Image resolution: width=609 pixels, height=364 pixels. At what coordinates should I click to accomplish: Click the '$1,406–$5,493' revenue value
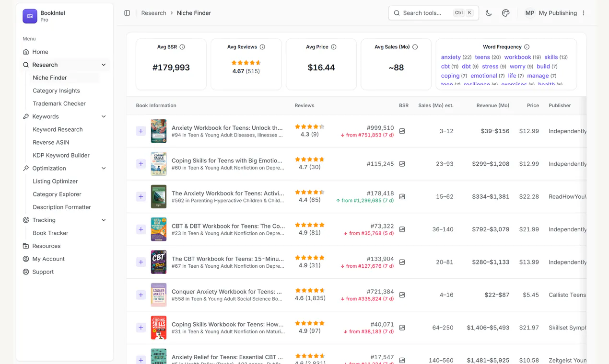488,328
